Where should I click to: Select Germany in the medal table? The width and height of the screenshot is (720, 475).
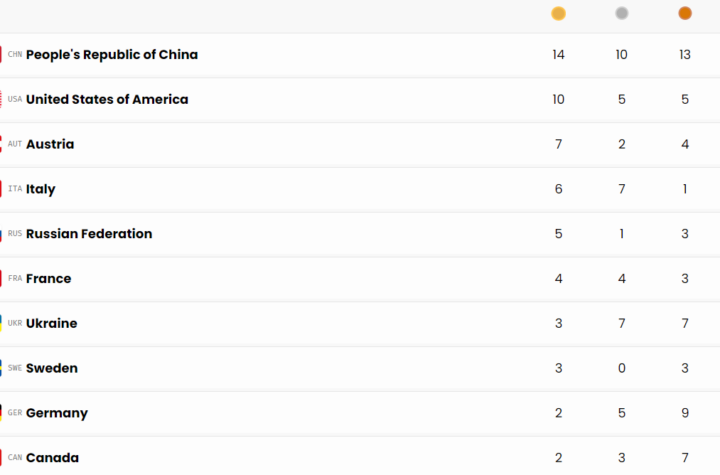click(x=57, y=413)
